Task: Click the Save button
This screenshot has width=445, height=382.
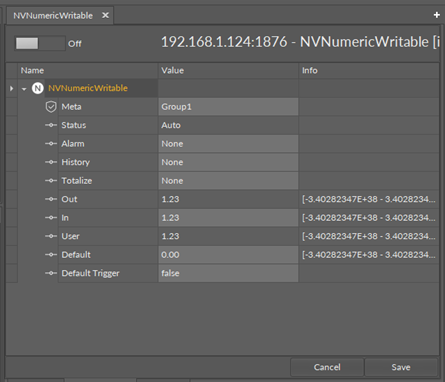Action: click(x=401, y=367)
